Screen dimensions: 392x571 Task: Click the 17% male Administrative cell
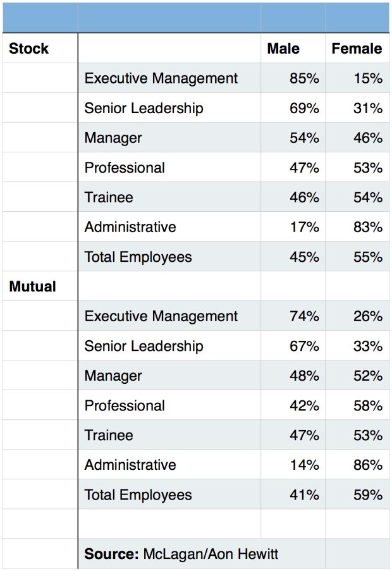pos(304,227)
